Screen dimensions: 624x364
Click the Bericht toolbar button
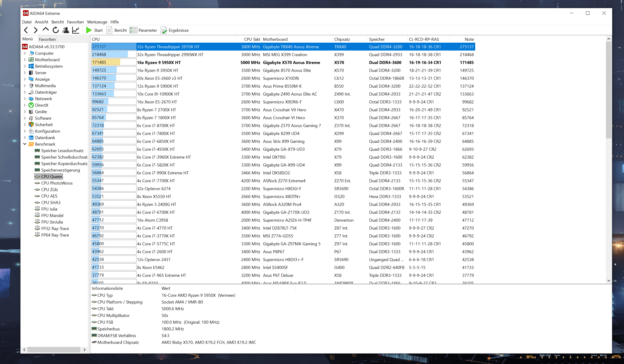(x=117, y=30)
